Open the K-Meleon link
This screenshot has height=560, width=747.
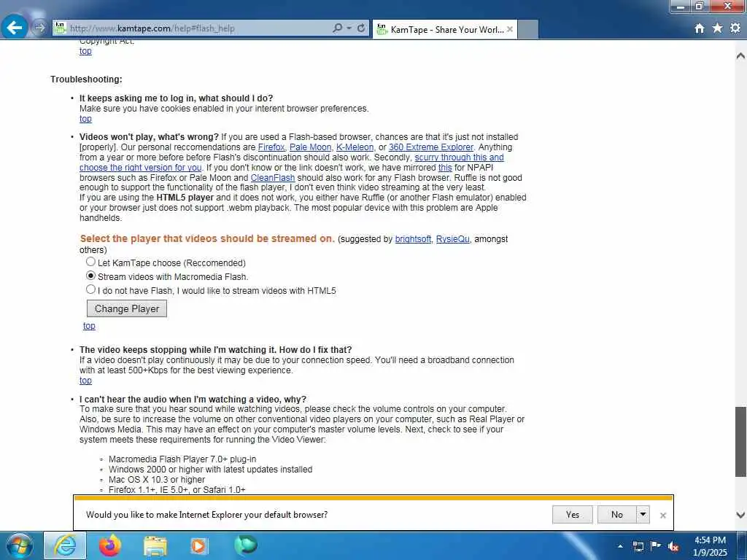coord(355,147)
